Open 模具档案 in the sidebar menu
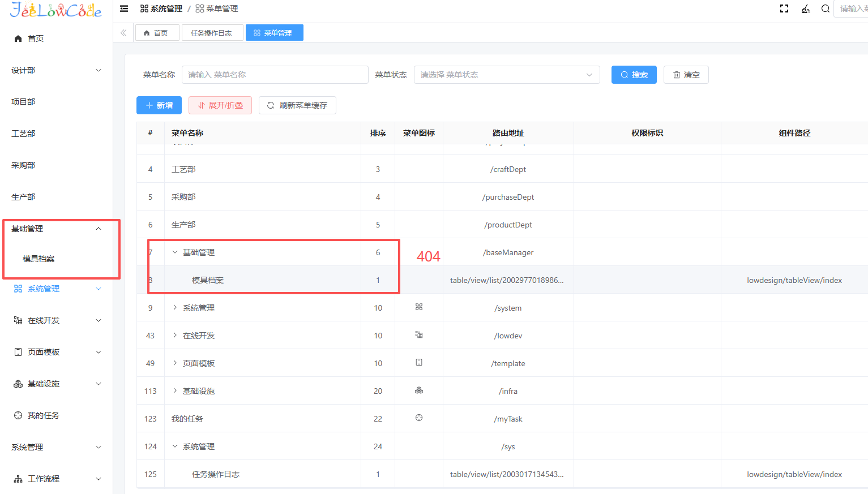The width and height of the screenshot is (868, 494). 39,259
